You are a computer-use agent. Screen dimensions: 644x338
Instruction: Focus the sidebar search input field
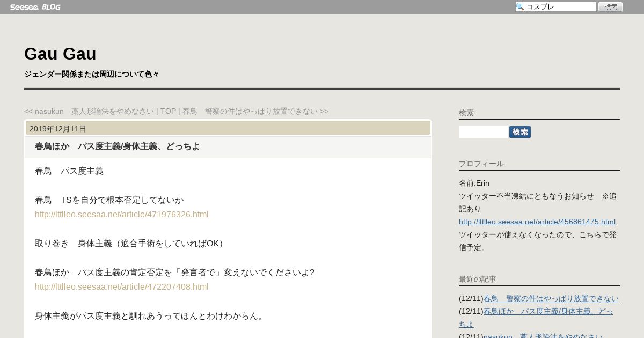click(483, 132)
